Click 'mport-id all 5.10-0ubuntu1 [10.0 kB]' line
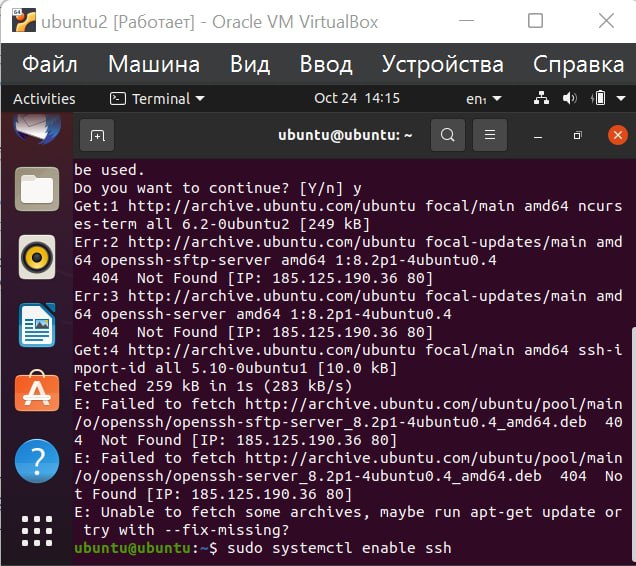Image resolution: width=636 pixels, height=566 pixels. pyautogui.click(x=235, y=368)
